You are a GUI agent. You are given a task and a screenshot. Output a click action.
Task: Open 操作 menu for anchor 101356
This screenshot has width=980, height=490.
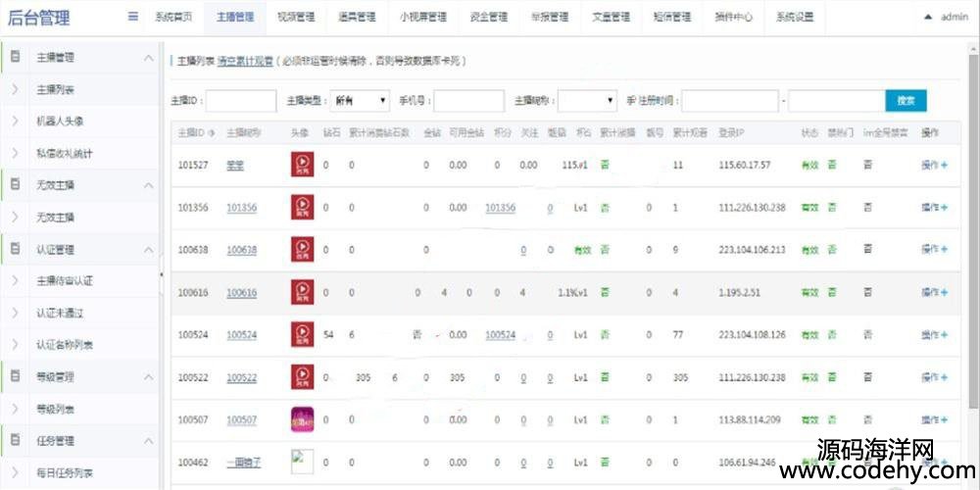point(934,207)
